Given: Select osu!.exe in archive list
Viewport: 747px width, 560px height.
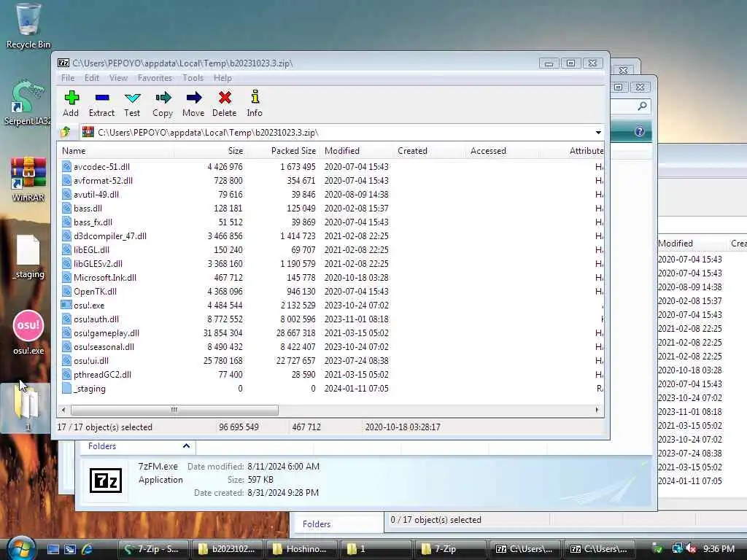Looking at the screenshot, I should tap(88, 305).
